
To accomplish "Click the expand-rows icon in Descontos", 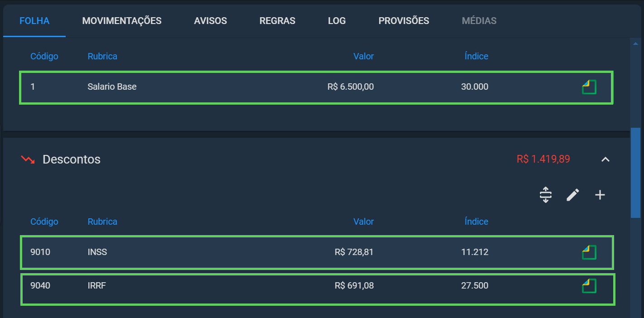I will 546,195.
